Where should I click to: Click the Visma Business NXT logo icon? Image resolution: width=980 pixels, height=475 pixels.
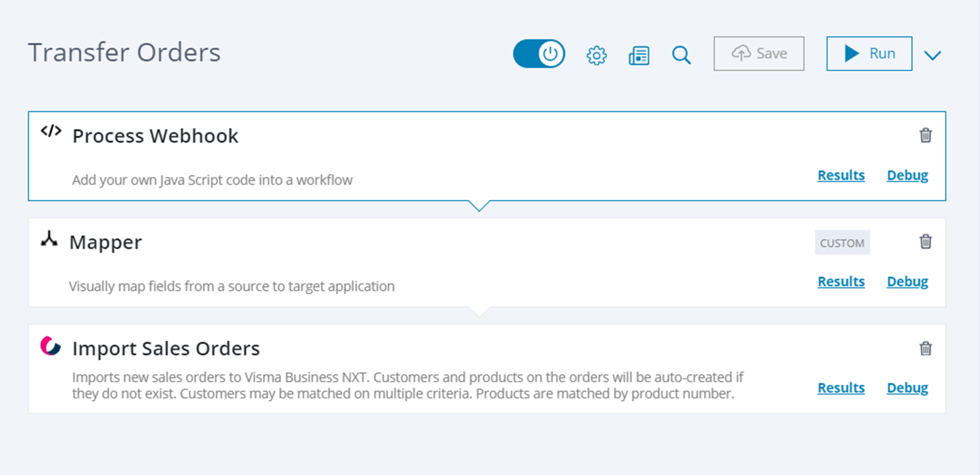(51, 346)
